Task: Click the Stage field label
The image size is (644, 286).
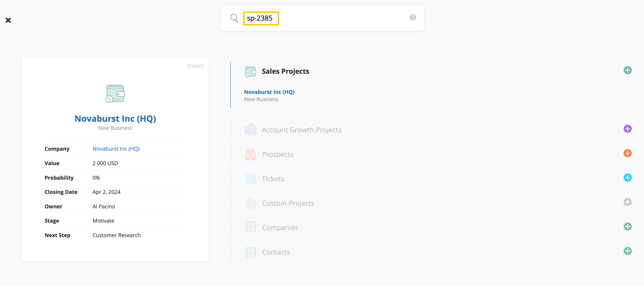Action: 52,221
